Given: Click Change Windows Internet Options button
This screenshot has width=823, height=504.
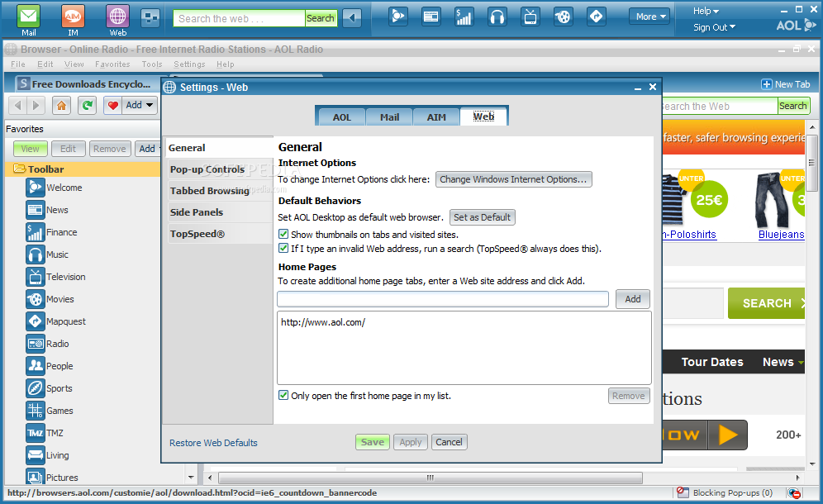Looking at the screenshot, I should pyautogui.click(x=513, y=179).
